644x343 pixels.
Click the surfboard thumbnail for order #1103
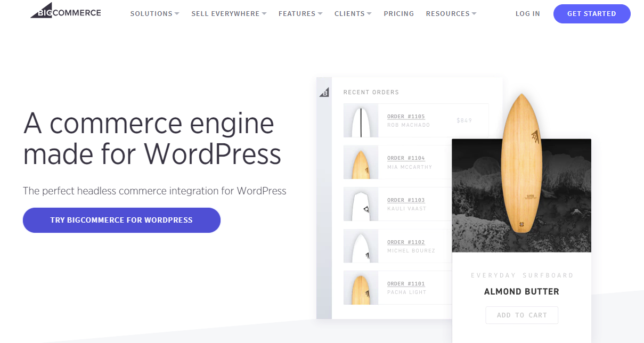point(361,204)
